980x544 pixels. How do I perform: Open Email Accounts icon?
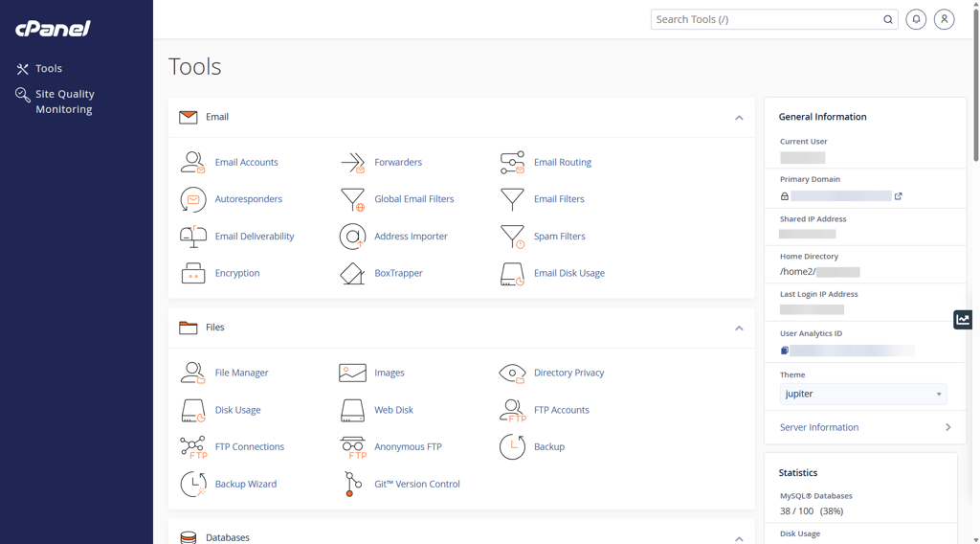tap(192, 162)
